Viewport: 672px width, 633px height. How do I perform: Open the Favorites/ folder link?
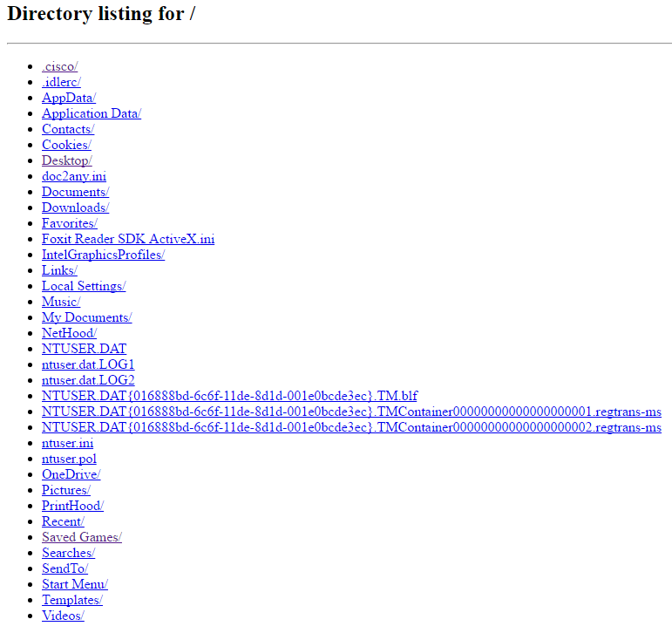tap(70, 223)
